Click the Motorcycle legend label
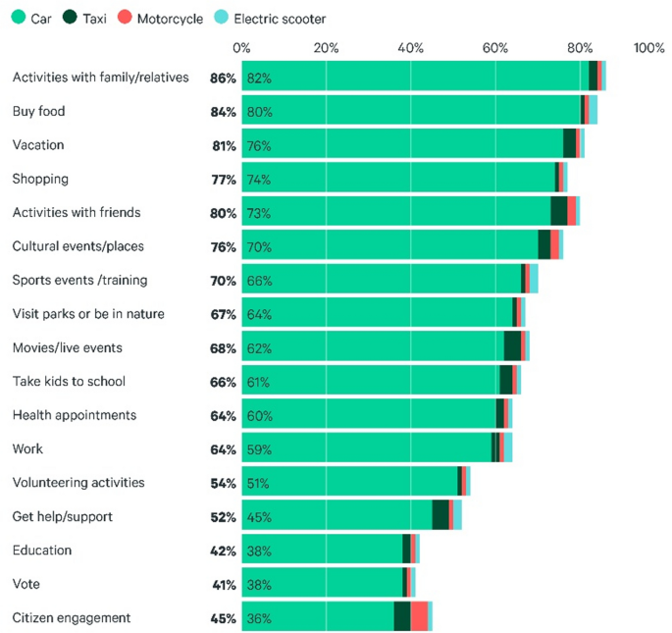672x633 pixels. [170, 18]
